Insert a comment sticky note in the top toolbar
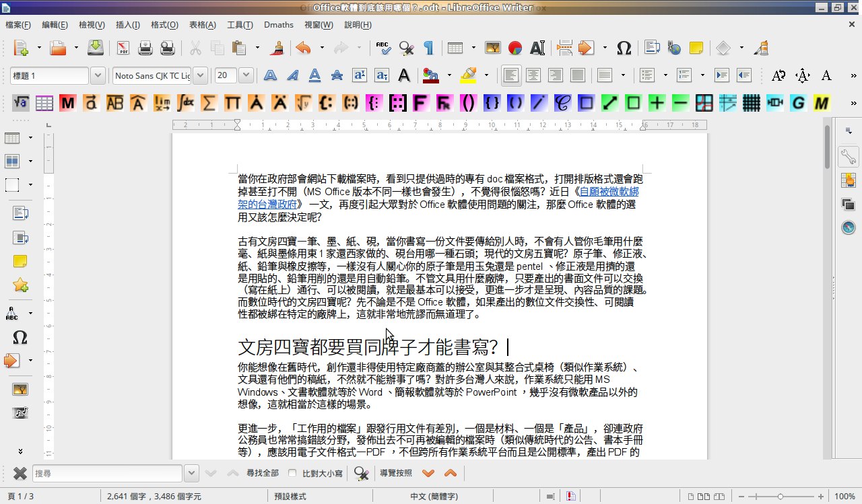Image resolution: width=862 pixels, height=504 pixels. [696, 48]
